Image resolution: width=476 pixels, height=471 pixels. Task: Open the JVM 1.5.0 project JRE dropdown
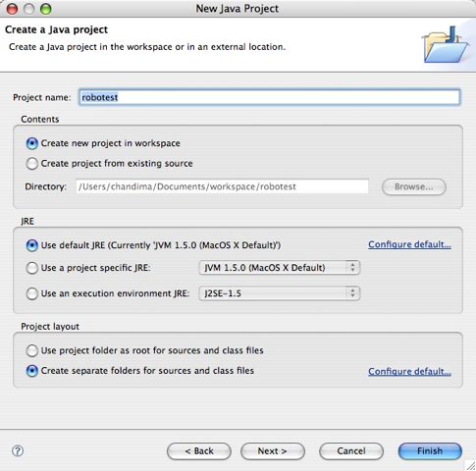pyautogui.click(x=280, y=268)
